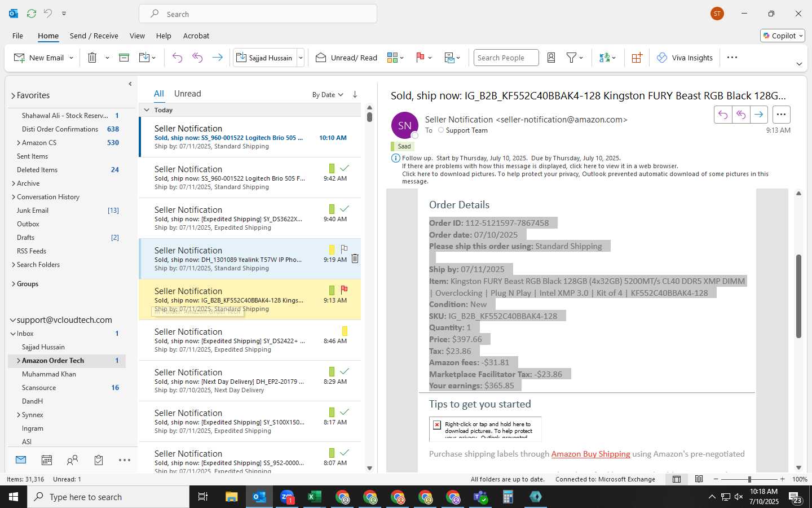Open the By Date sort dropdown
The width and height of the screenshot is (812, 508).
328,95
